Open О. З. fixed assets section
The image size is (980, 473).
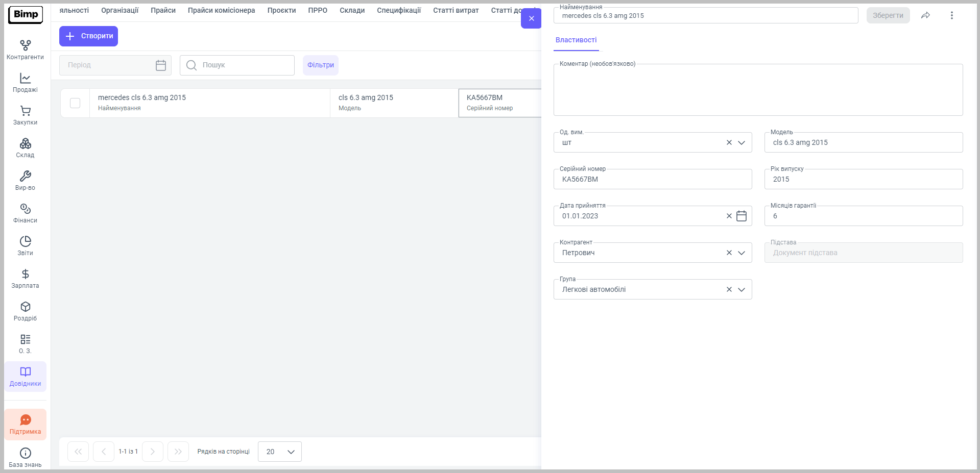[25, 344]
